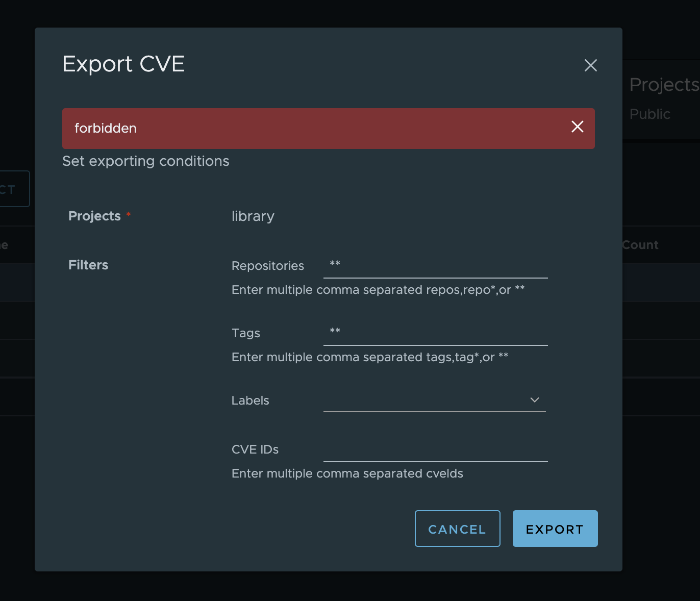The width and height of the screenshot is (700, 601).
Task: Click the X inside the red alert banner
Action: (577, 127)
